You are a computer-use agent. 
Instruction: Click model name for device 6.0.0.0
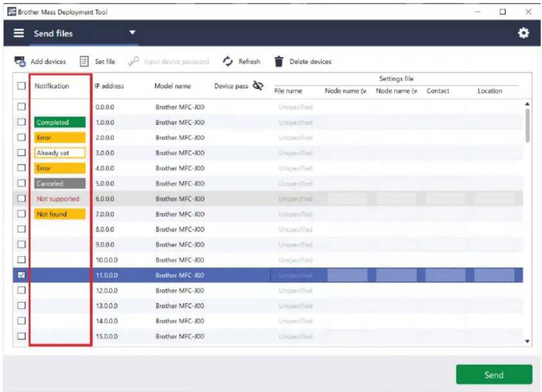coord(180,199)
